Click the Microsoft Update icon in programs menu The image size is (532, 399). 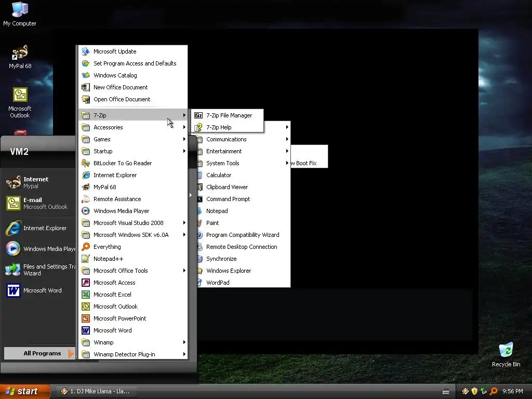pos(86,51)
